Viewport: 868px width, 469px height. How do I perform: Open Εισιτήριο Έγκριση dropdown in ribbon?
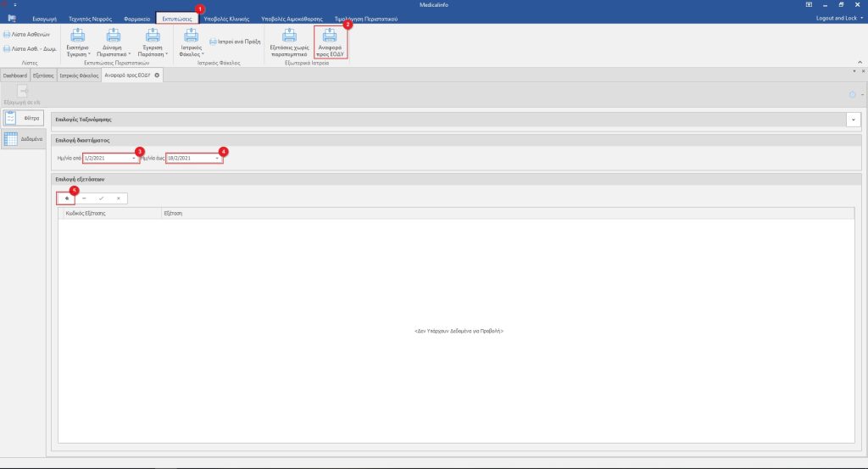(77, 41)
